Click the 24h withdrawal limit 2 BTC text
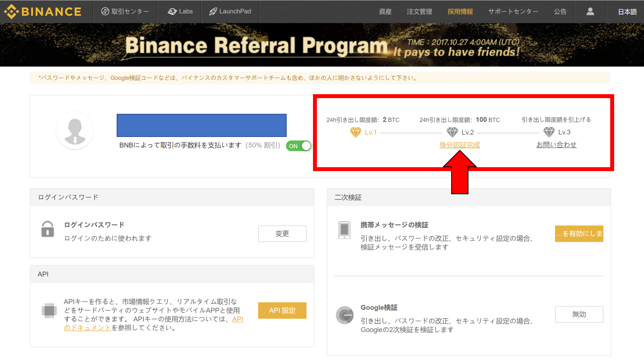 [x=363, y=120]
